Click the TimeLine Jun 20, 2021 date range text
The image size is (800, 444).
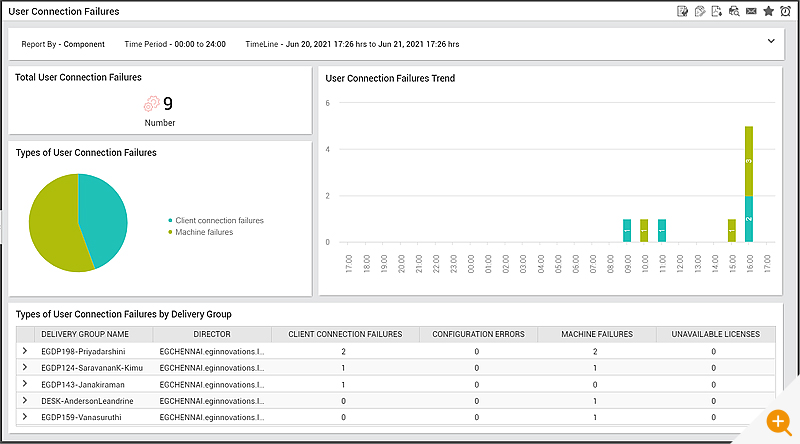(352, 44)
